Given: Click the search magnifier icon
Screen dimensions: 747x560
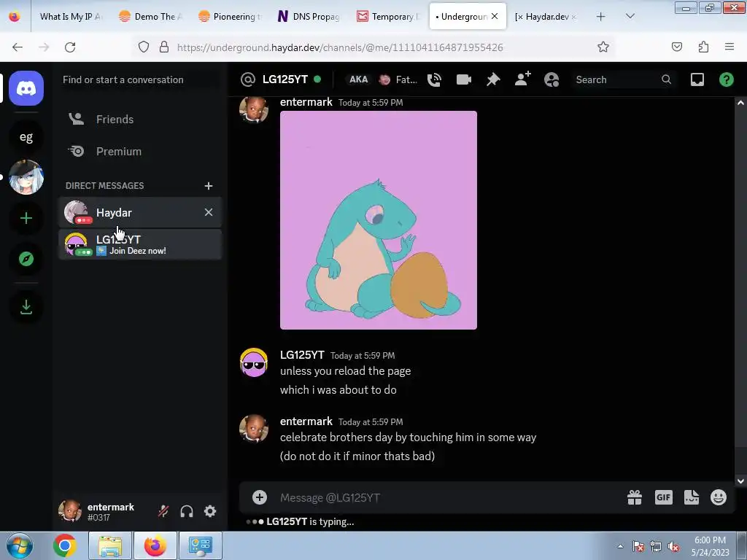Looking at the screenshot, I should [x=666, y=79].
